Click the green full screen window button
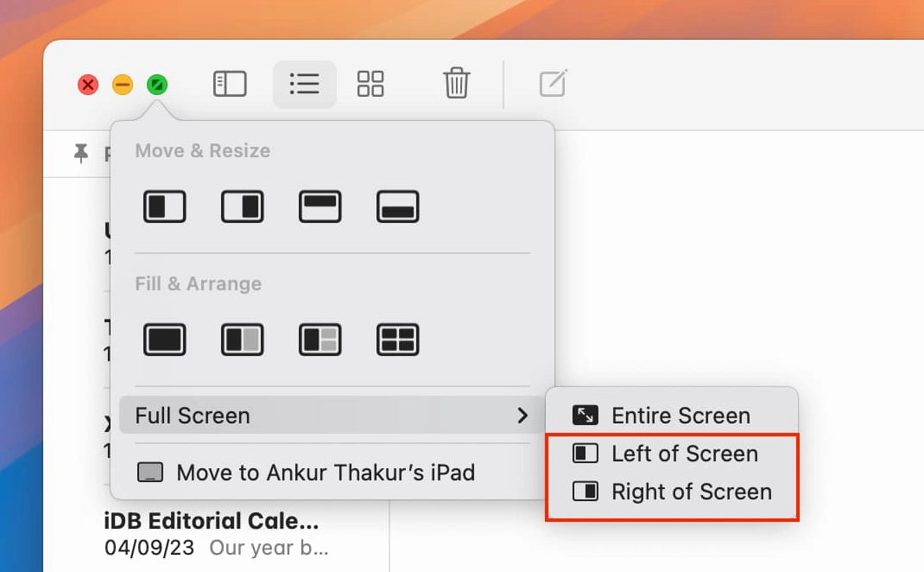Screen dimensions: 924x572 157,85
